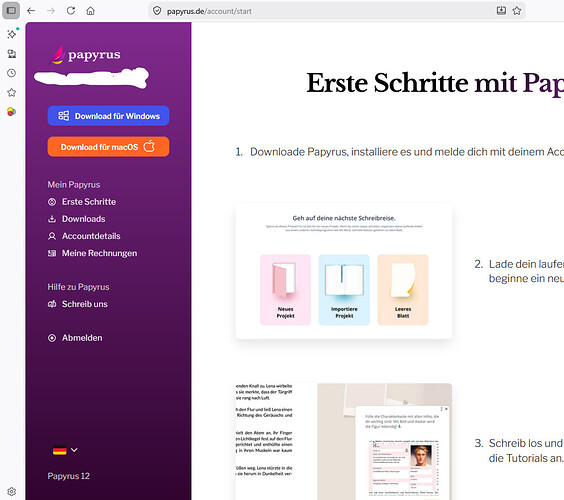Screen dimensions: 564x500
Task: Click the Schreib uns chat icon
Action: (x=52, y=304)
